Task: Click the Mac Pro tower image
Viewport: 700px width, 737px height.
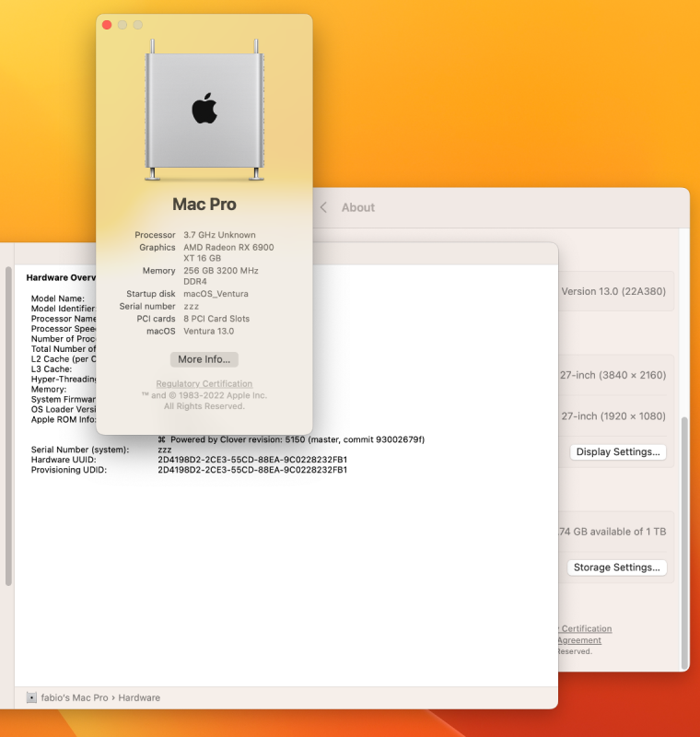Action: [204, 110]
